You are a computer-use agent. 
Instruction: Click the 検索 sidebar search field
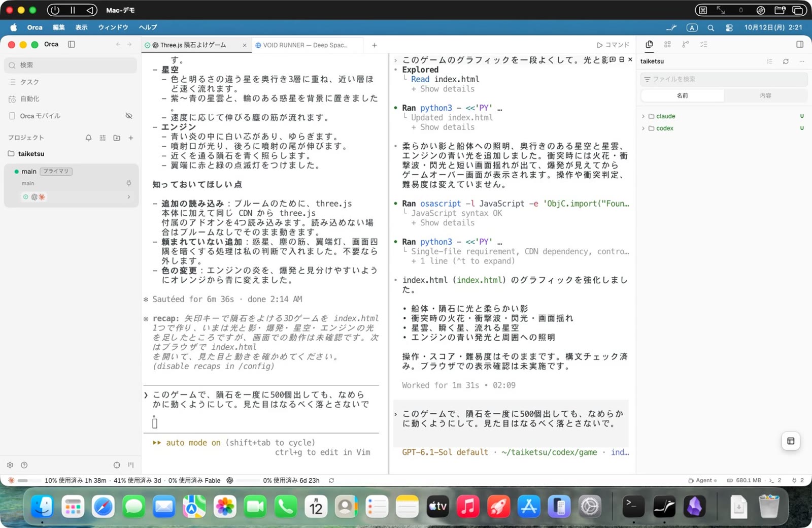point(71,65)
